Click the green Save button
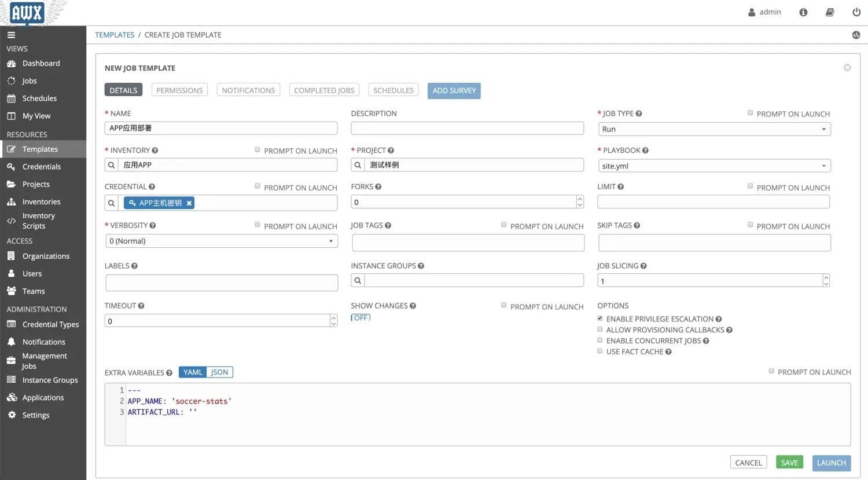Viewport: 868px width, 480px height. [x=789, y=463]
